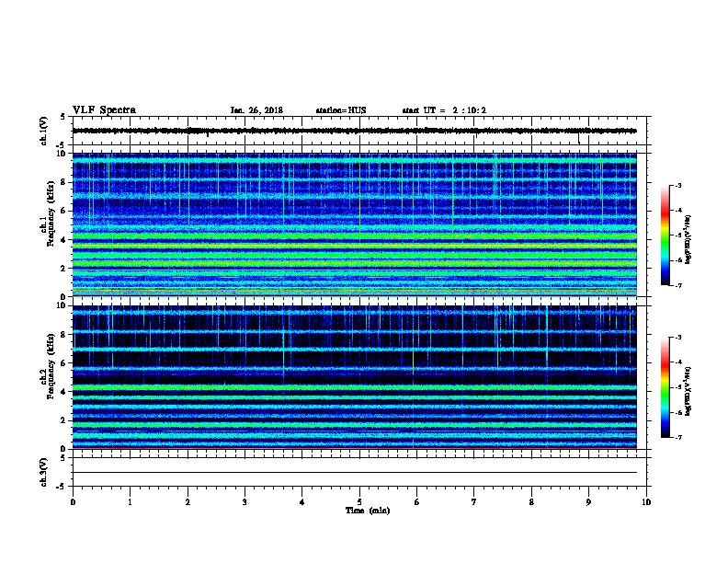728x563 pixels.
Task: Click time axis tick label "7"
Action: [474, 501]
